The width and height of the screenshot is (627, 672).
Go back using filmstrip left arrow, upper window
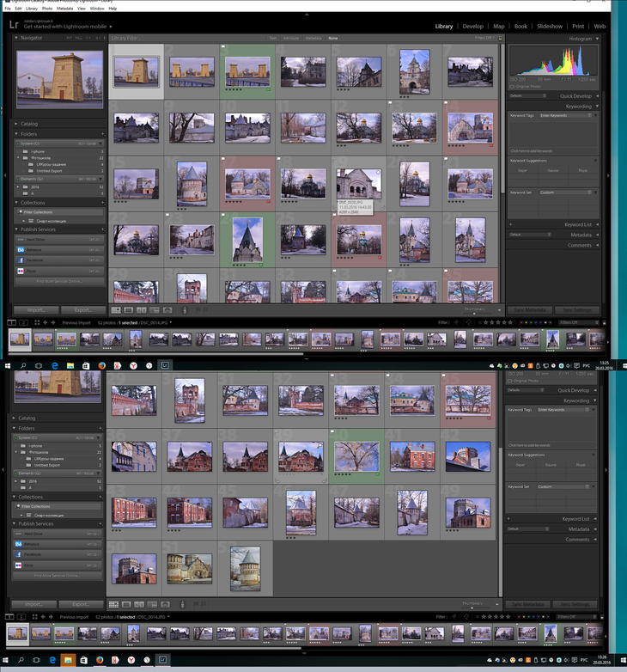click(46, 322)
